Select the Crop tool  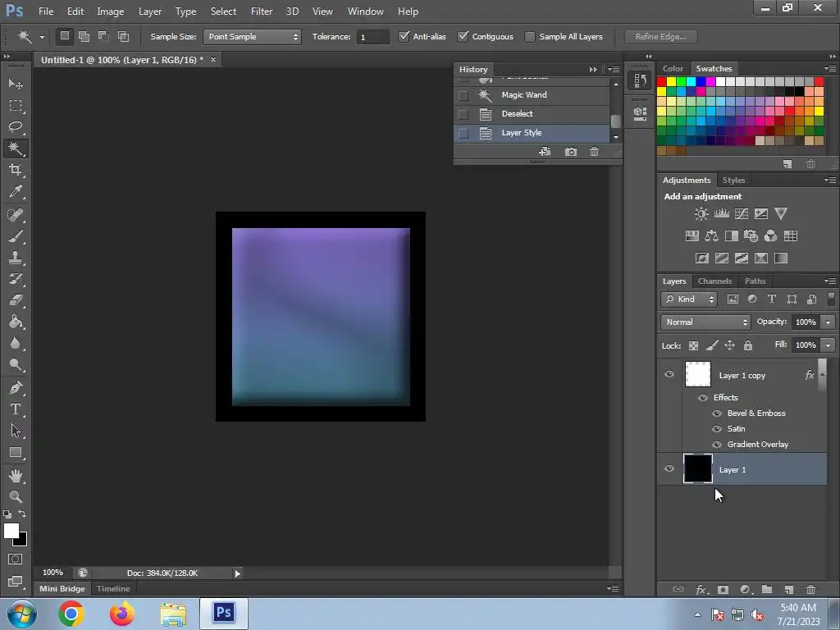16,170
